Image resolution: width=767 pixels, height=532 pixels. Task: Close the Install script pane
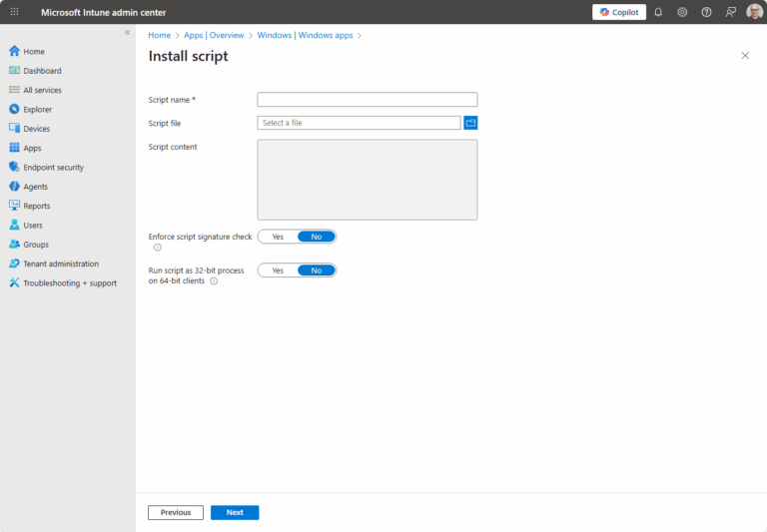click(745, 56)
